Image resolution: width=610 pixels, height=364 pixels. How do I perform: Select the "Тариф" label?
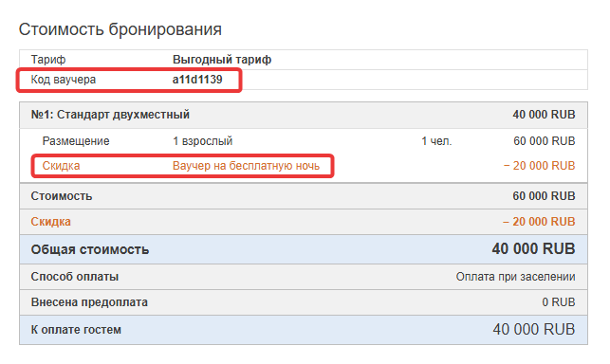(48, 60)
